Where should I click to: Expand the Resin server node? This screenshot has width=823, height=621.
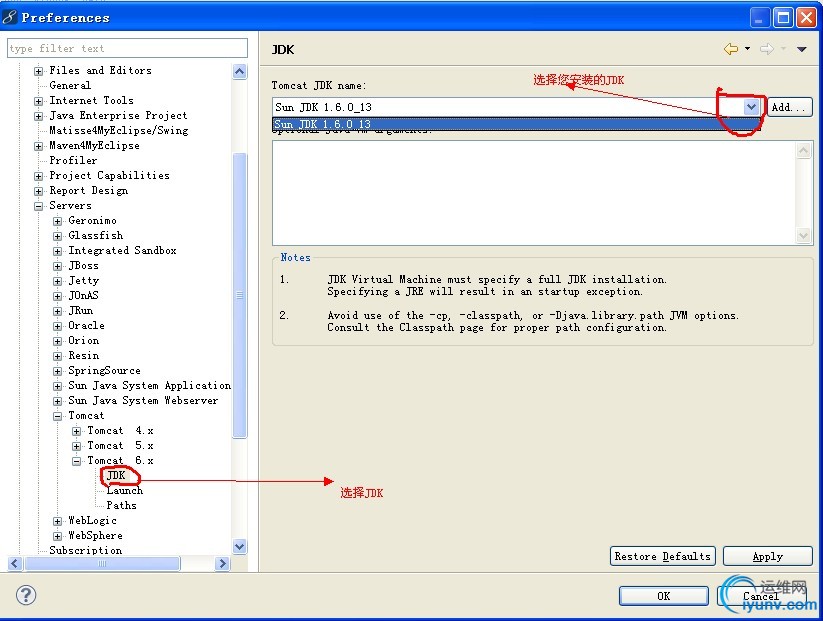tap(57, 356)
